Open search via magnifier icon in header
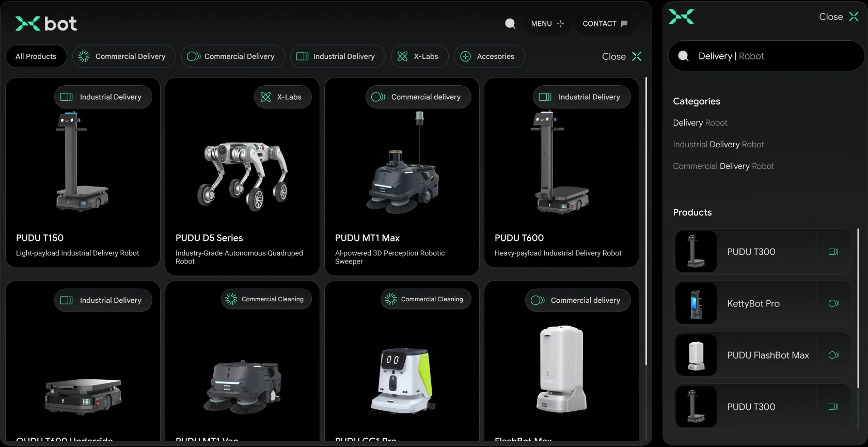The width and height of the screenshot is (868, 447). [x=510, y=24]
